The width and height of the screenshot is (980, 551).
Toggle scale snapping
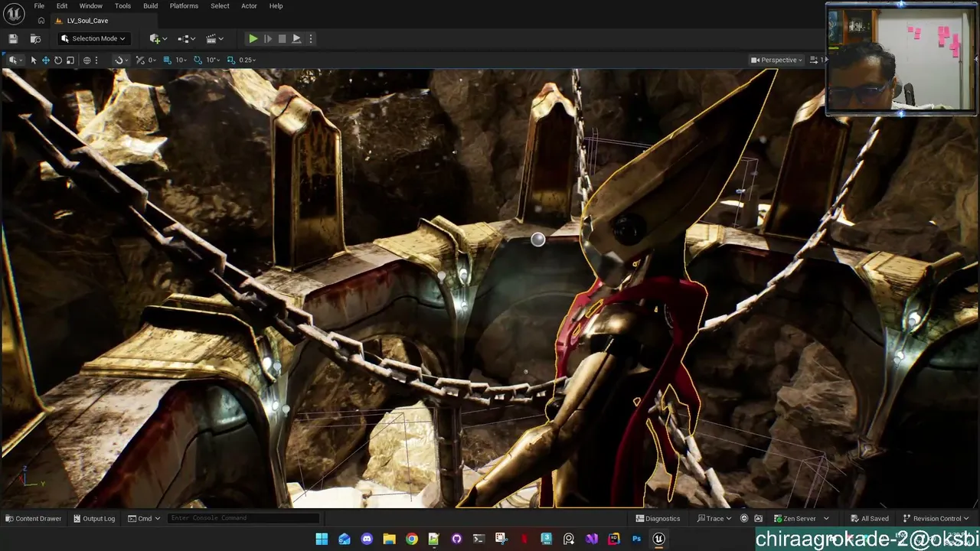pos(230,60)
